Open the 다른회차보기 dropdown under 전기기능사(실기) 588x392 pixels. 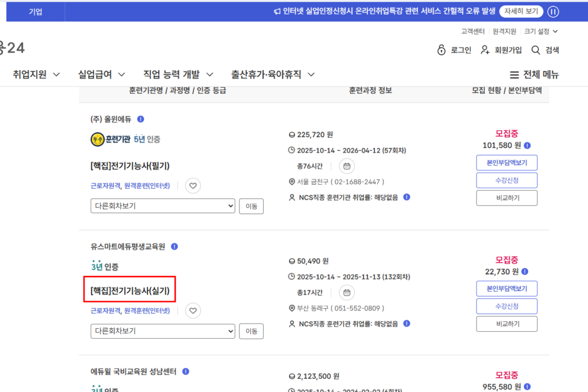tap(163, 331)
